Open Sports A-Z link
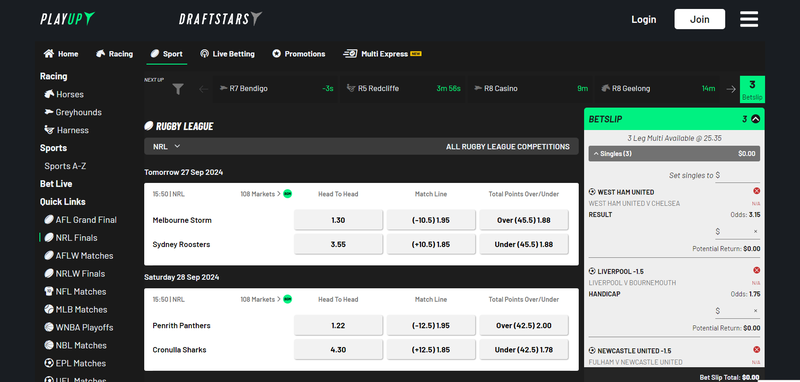800x382 pixels. pos(66,166)
